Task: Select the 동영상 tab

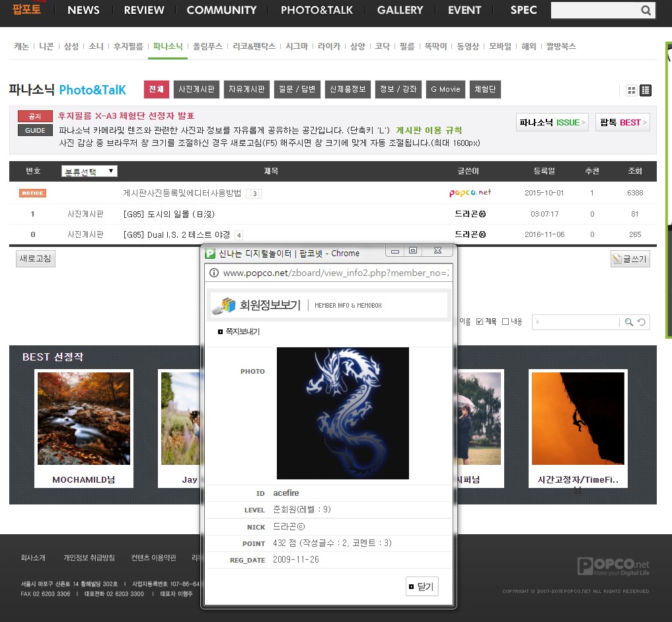Action: pos(468,46)
